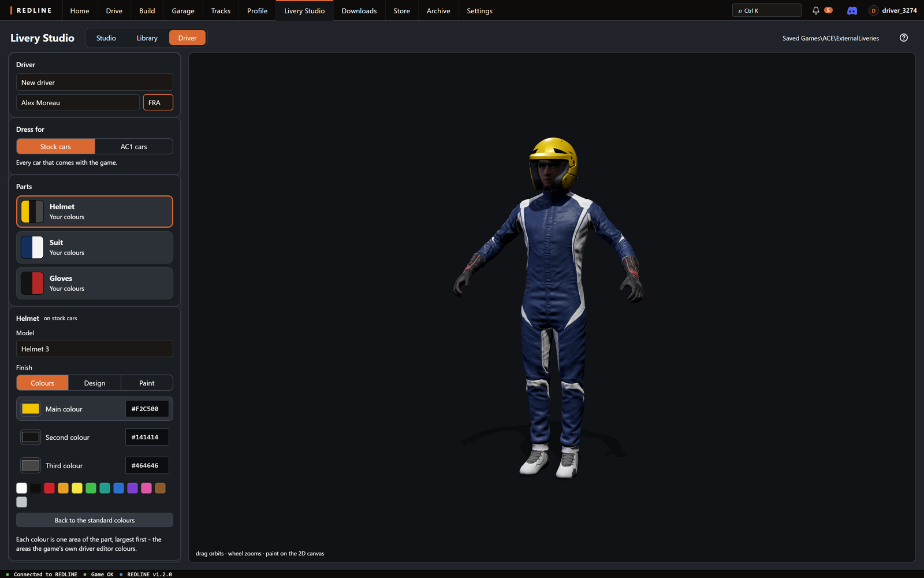Open the Main colour picker swatch
Image resolution: width=924 pixels, height=578 pixels.
point(31,409)
